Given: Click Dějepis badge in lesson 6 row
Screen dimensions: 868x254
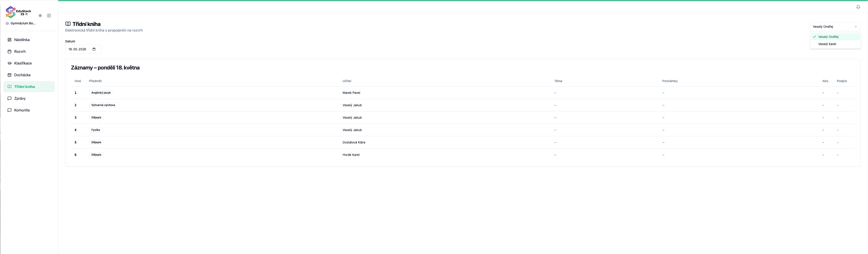Looking at the screenshot, I should click(96, 155).
